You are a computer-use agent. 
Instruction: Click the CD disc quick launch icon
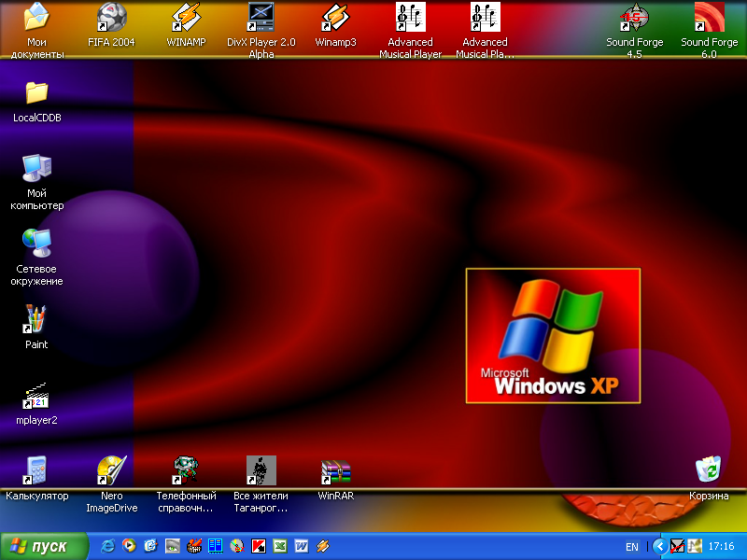click(x=237, y=546)
